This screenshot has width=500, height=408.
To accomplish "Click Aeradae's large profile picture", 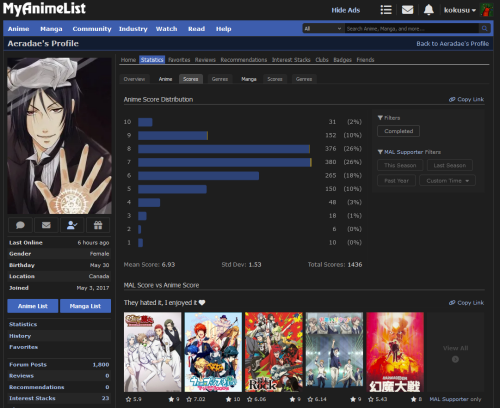I will click(60, 136).
